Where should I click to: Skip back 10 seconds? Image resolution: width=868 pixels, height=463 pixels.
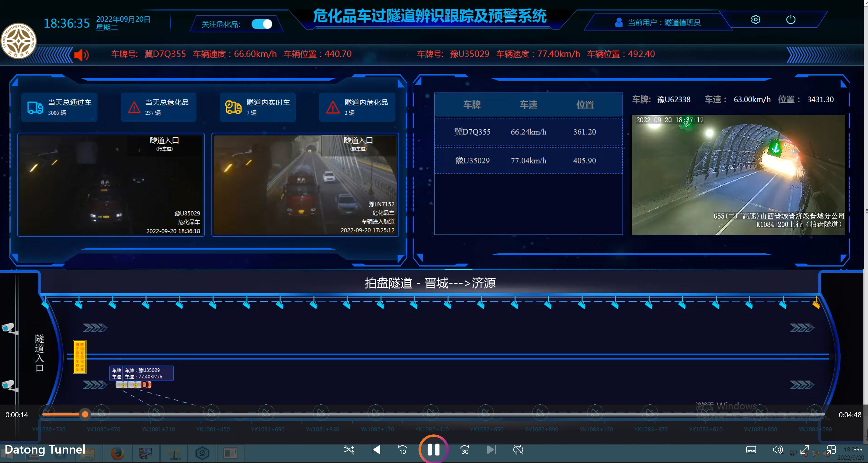(x=403, y=450)
